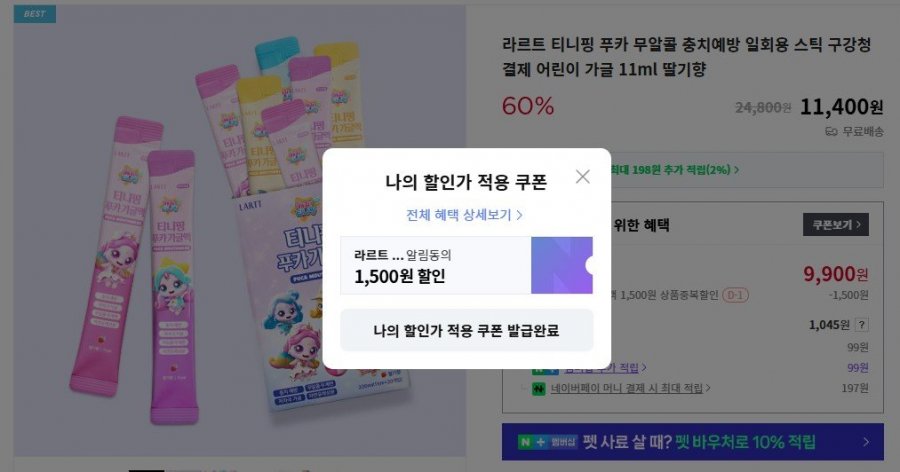Click the green N Pay icon beside 네이버페이 머니
Image resolution: width=900 pixels, height=472 pixels.
click(x=538, y=389)
